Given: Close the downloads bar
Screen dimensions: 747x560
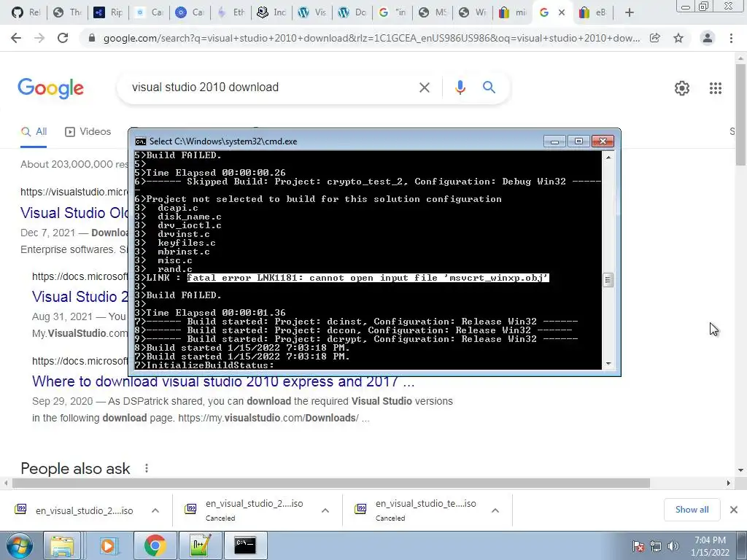Looking at the screenshot, I should (x=734, y=510).
